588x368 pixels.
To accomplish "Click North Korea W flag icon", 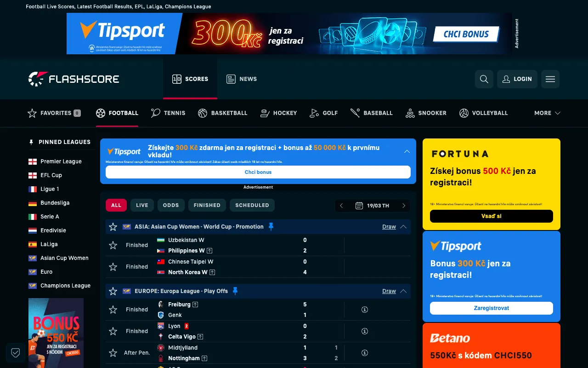I will click(x=161, y=272).
